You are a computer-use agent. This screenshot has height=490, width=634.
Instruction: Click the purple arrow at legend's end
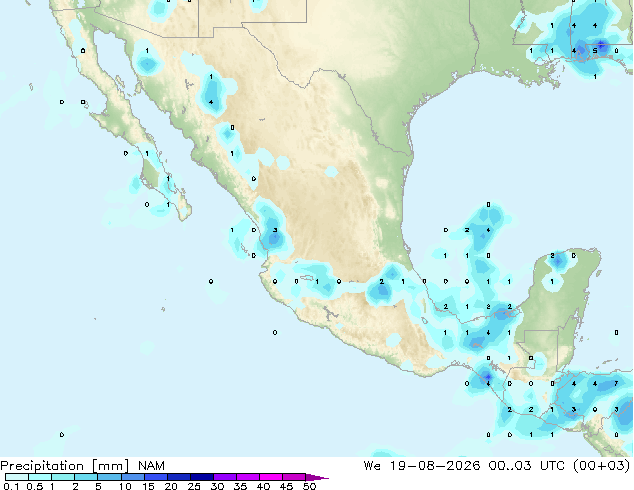(x=317, y=477)
